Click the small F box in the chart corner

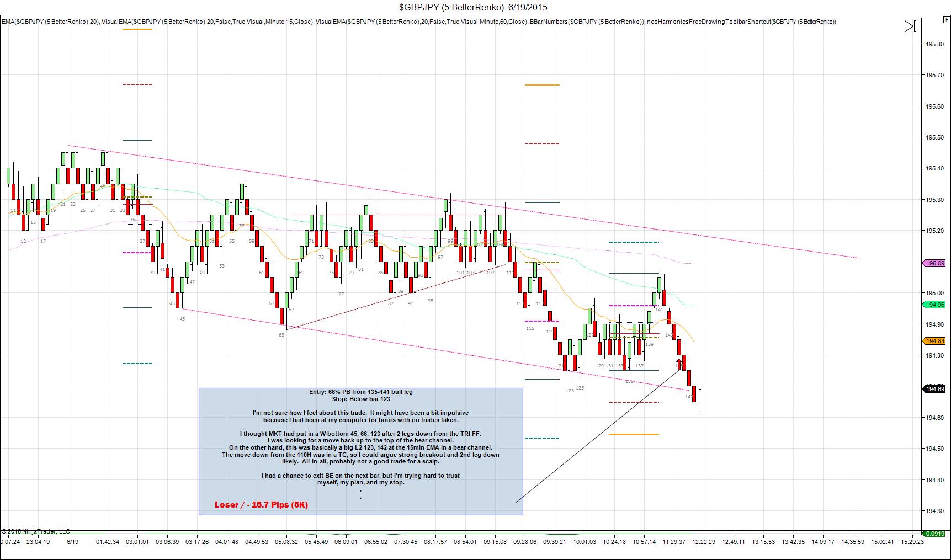pos(947,19)
